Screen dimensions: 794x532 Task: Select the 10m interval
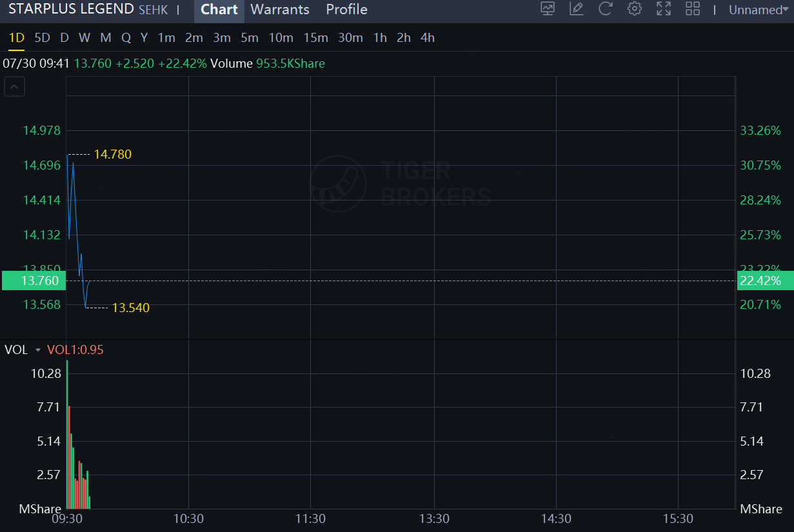[x=281, y=38]
